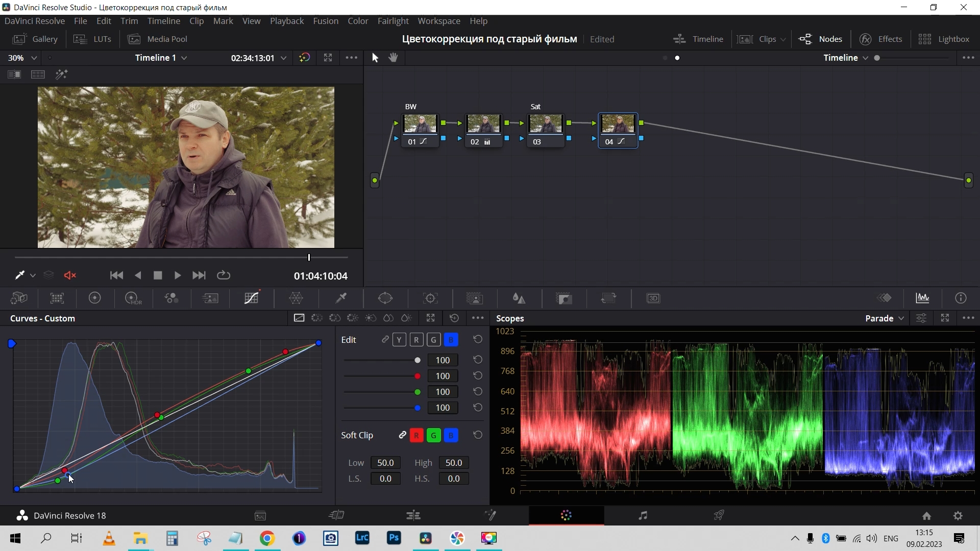Open the Color Warper palette
Image resolution: width=980 pixels, height=551 pixels.
(296, 298)
